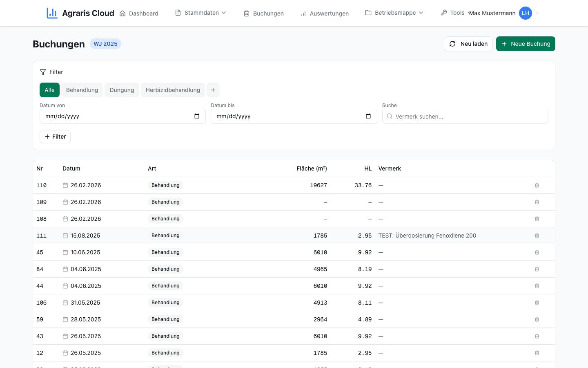Click the HL column header
Screen dimensions: 588x368
[x=368, y=168]
